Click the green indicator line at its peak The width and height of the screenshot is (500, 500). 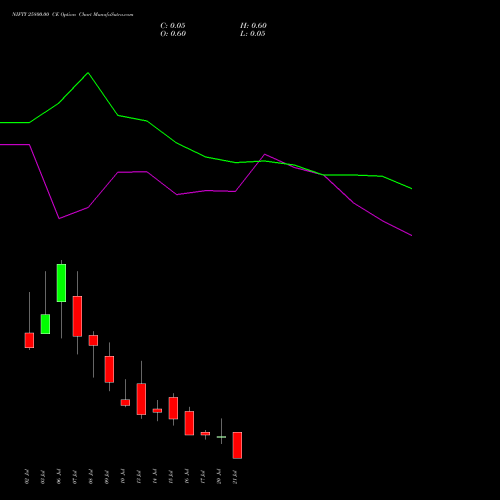88,73
